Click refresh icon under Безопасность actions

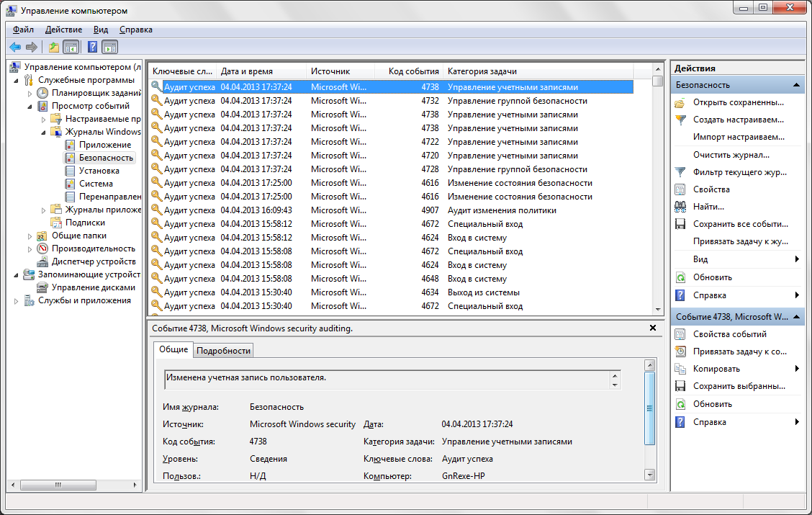click(x=680, y=277)
